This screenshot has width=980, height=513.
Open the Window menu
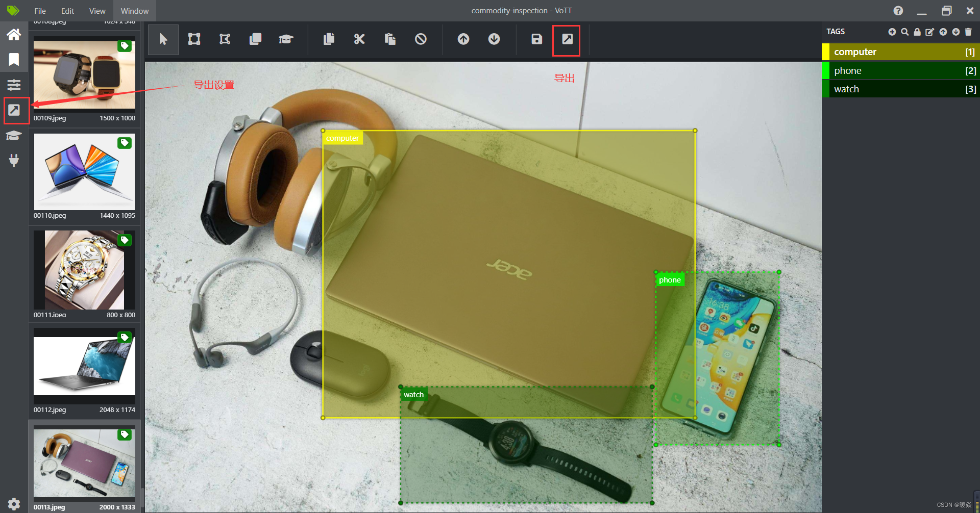[135, 11]
